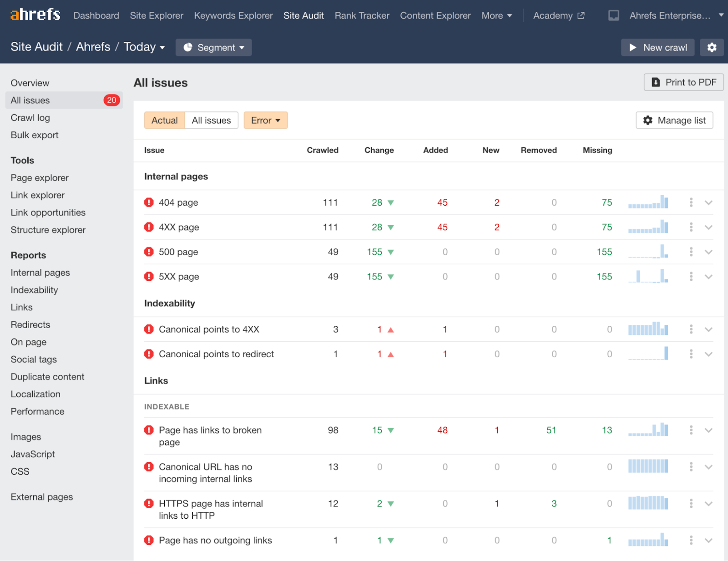Expand the Page has links to broken page row

(x=708, y=430)
